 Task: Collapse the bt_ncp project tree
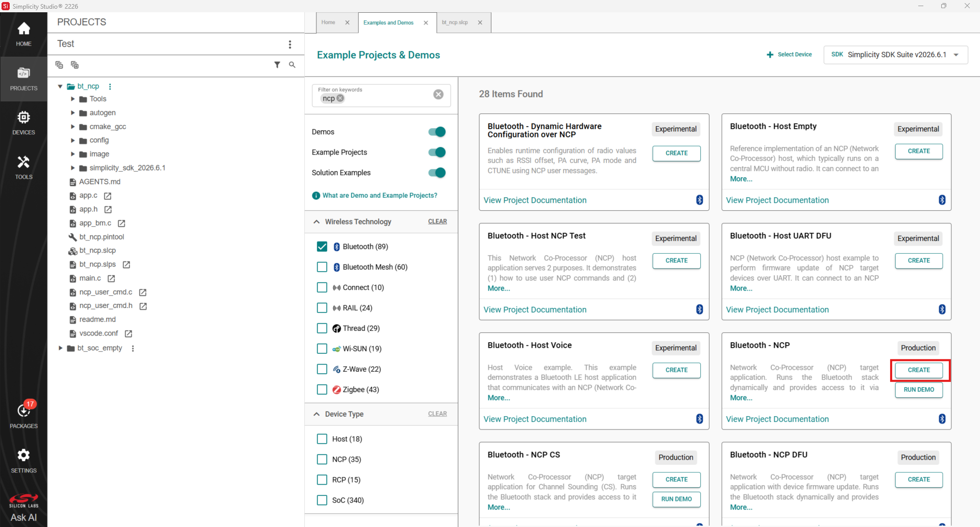coord(60,86)
